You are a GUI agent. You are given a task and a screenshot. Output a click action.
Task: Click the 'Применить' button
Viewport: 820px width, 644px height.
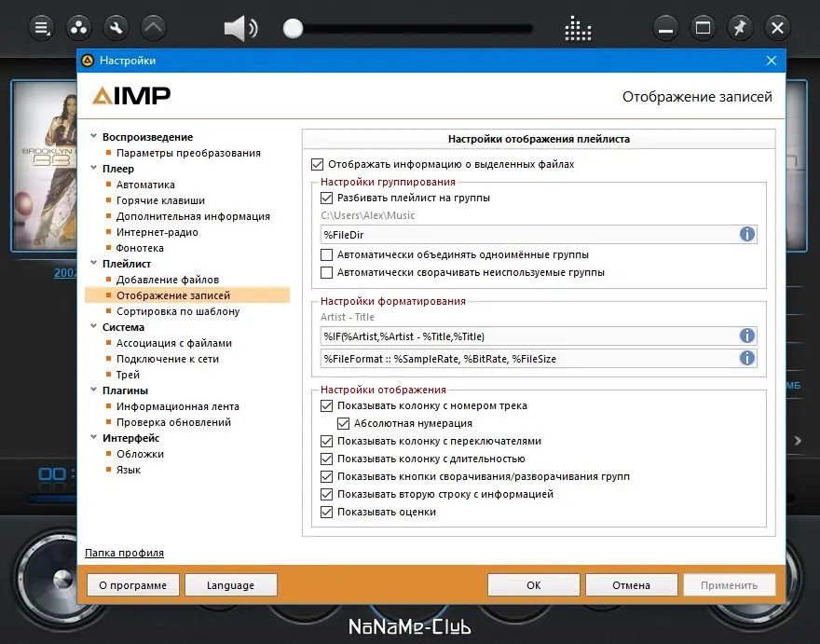[729, 585]
